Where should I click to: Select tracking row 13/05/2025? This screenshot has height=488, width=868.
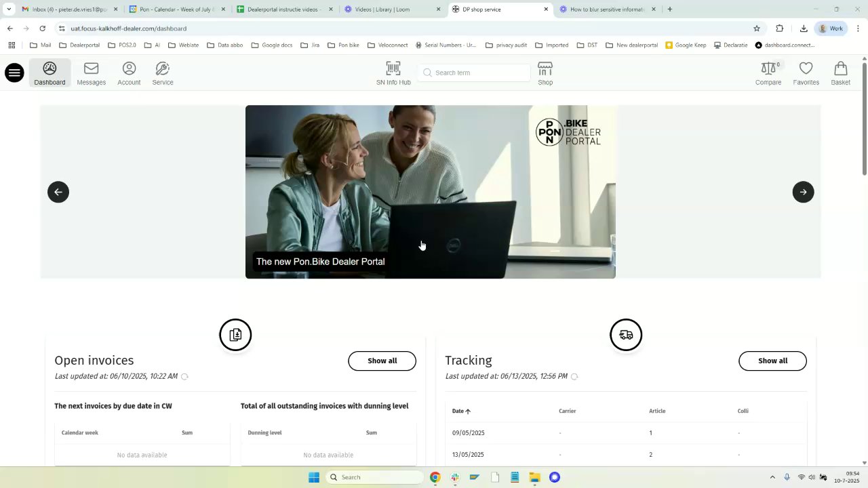coord(626,454)
